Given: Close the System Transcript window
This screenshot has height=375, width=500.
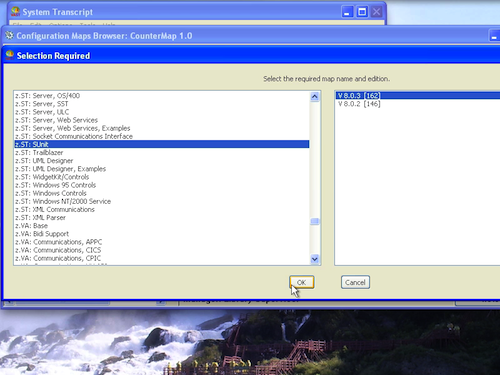Looking at the screenshot, I should pyautogui.click(x=377, y=12).
